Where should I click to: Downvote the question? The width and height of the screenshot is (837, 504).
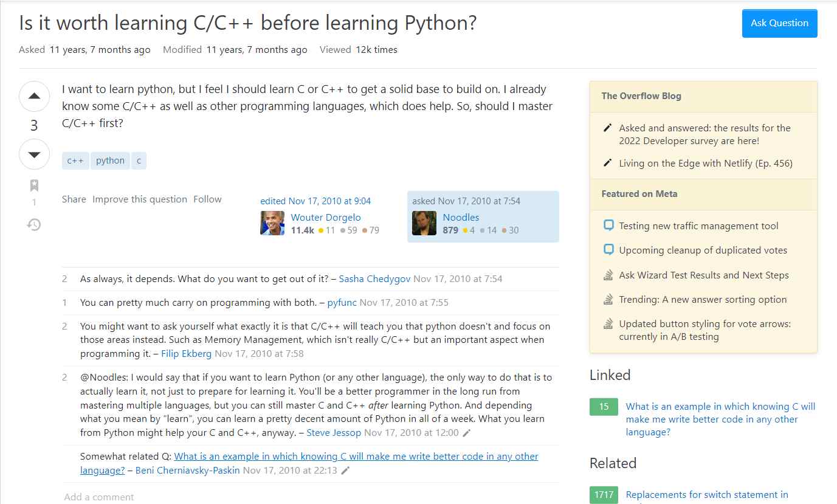tap(34, 154)
